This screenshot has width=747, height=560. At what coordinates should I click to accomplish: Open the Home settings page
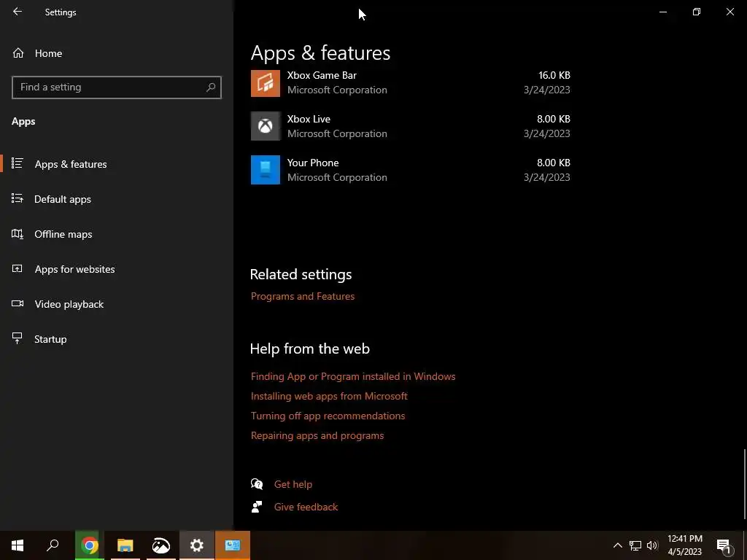click(48, 53)
